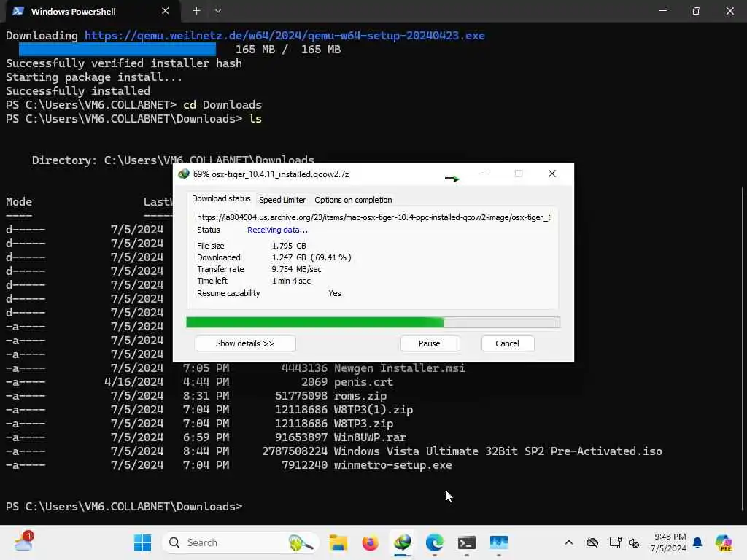Open the qemu-w64-setup download URL
Viewport: 747px width, 560px height.
pos(285,35)
